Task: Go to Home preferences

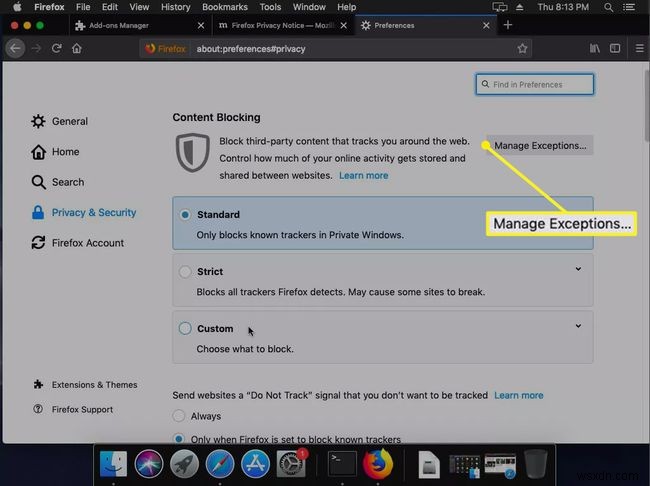Action: (x=55, y=152)
